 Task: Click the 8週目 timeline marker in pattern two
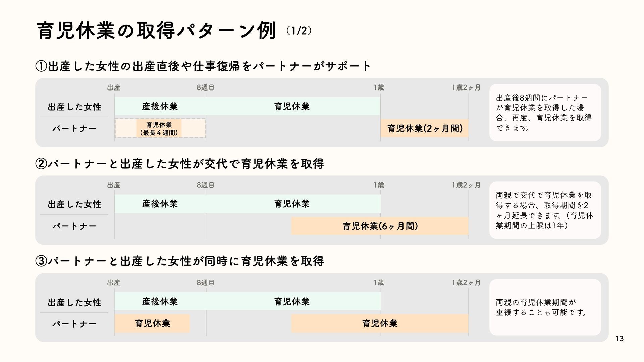(205, 185)
